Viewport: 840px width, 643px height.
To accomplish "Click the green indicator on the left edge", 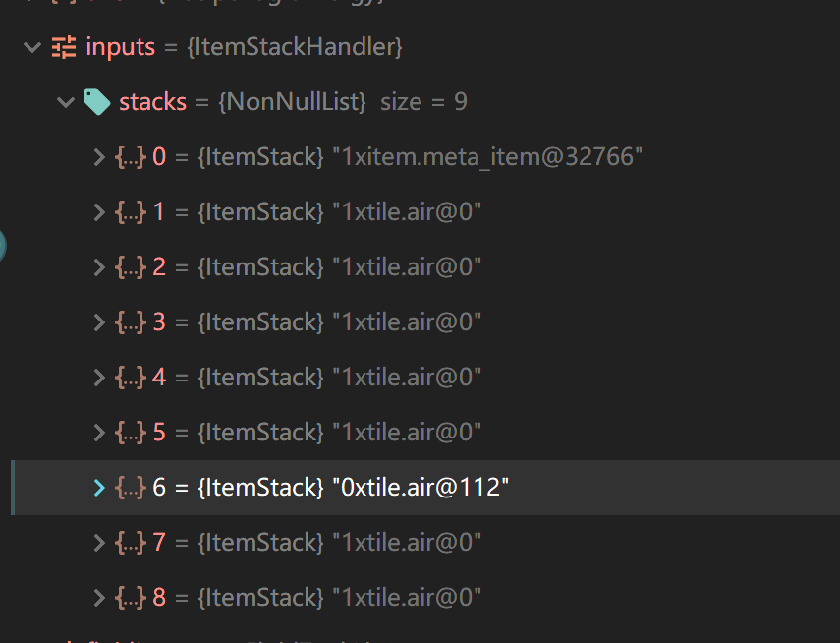I will pos(3,246).
